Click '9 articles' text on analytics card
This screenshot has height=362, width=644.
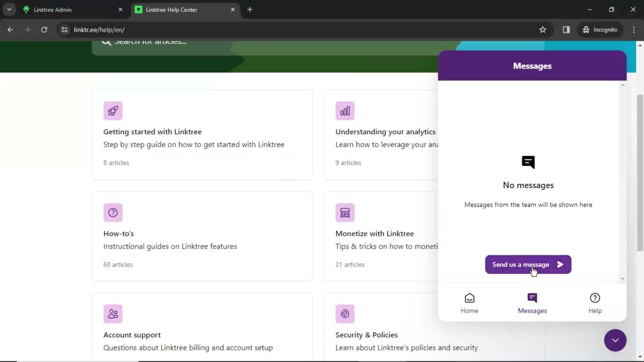click(348, 163)
